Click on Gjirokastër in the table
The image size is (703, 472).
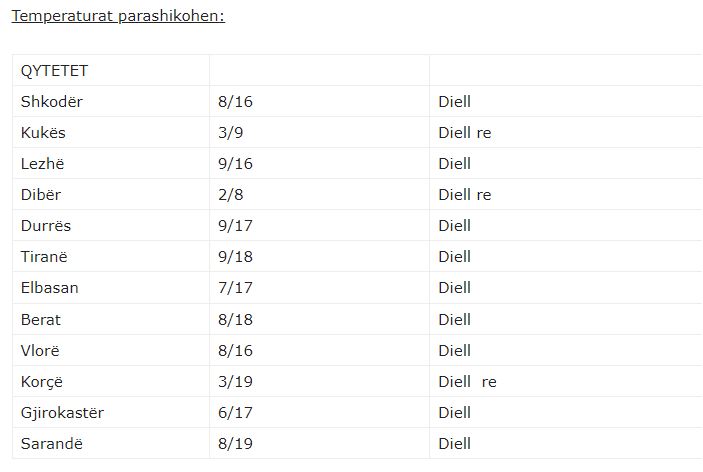pos(62,412)
